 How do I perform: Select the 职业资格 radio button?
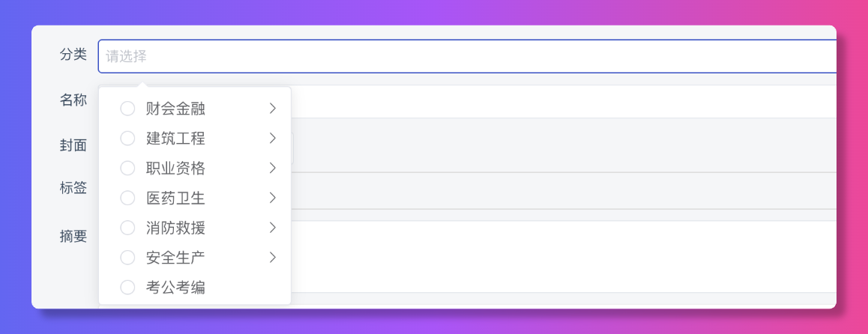click(127, 168)
